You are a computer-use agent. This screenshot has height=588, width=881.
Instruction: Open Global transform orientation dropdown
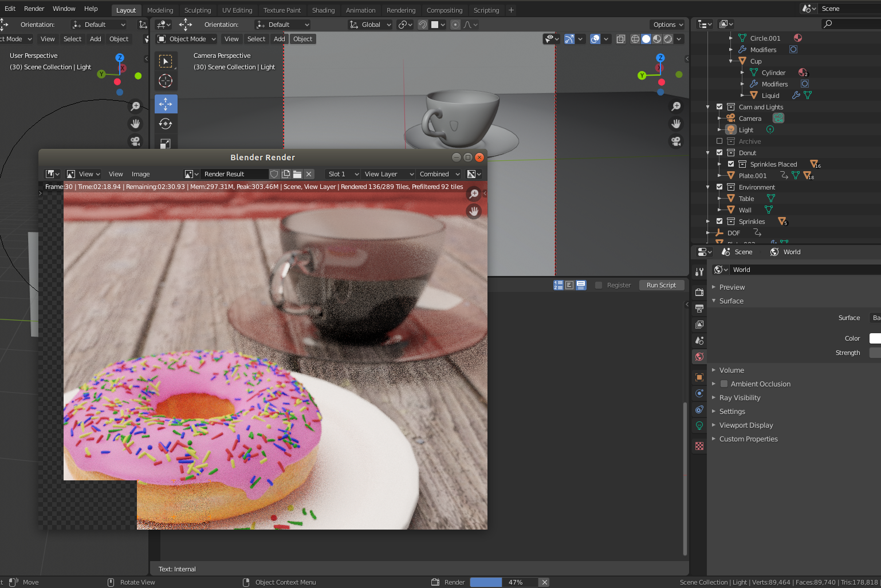[371, 25]
